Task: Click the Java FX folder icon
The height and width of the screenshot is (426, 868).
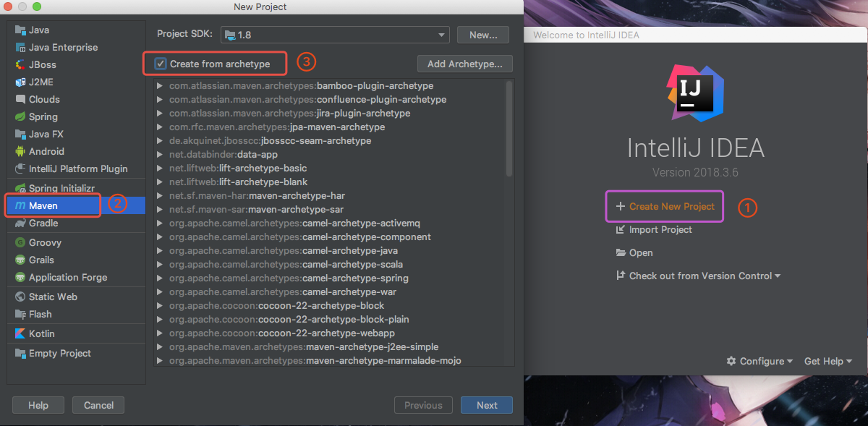Action: (x=20, y=135)
